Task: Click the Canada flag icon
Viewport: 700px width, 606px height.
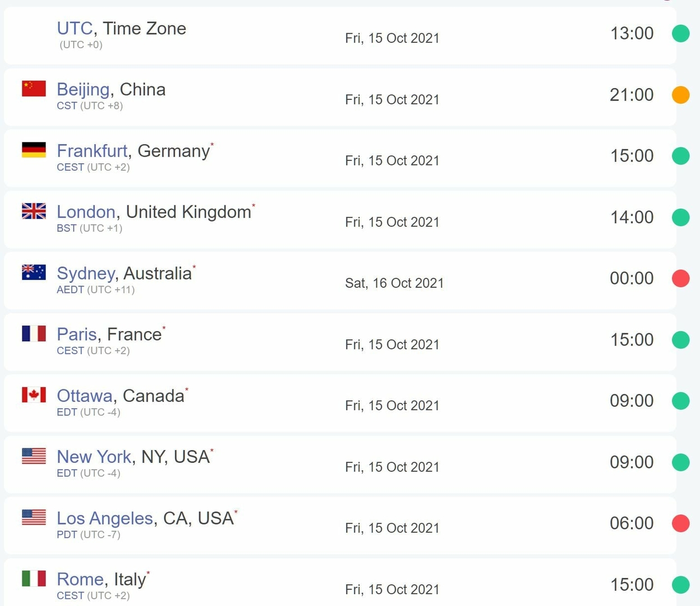Action: click(x=34, y=395)
